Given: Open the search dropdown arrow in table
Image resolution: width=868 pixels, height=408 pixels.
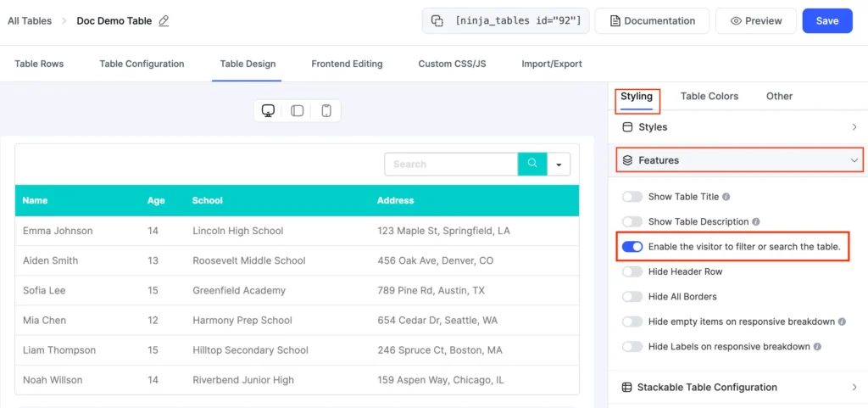Looking at the screenshot, I should pyautogui.click(x=559, y=165).
